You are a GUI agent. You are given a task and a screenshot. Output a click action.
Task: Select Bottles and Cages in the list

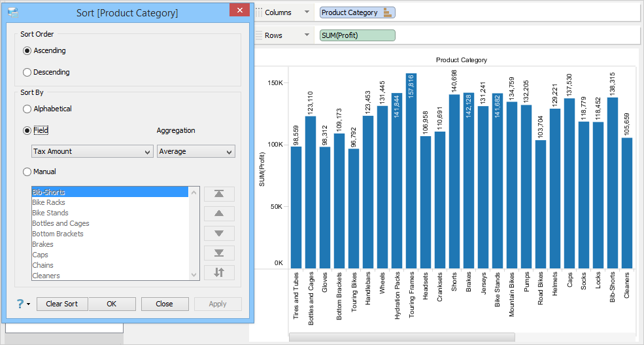[x=110, y=223]
